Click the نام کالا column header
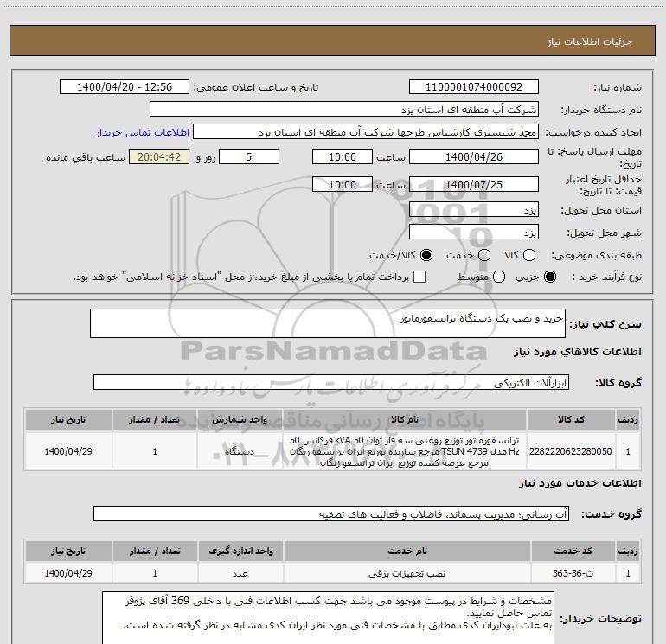Screen dimensions: 666x644 click(x=405, y=419)
